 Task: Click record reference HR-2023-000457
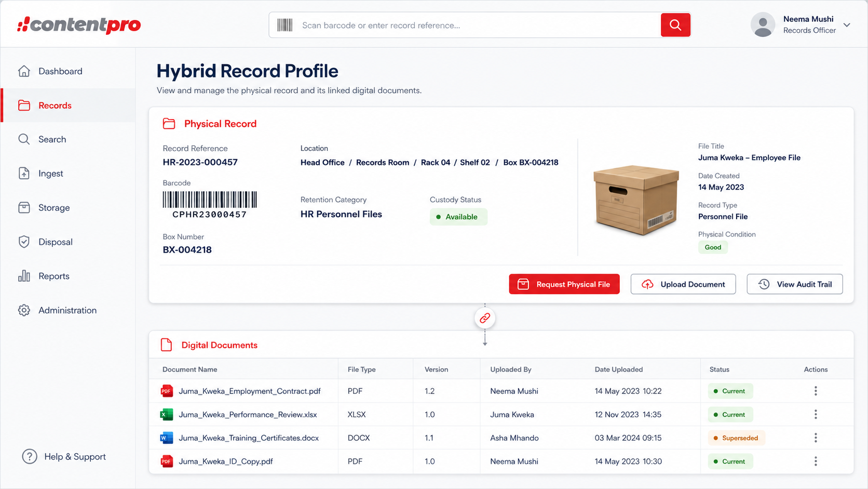[200, 162]
